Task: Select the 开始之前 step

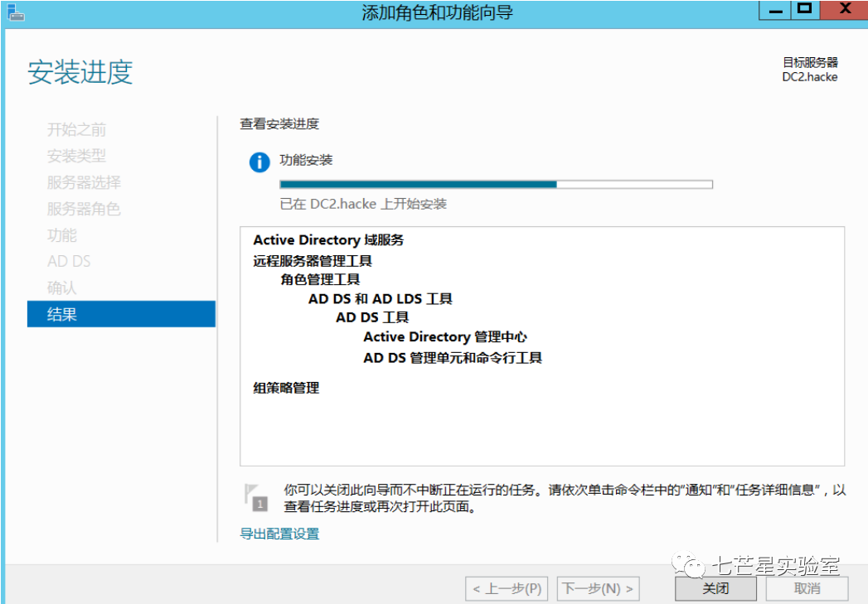Action: (76, 129)
